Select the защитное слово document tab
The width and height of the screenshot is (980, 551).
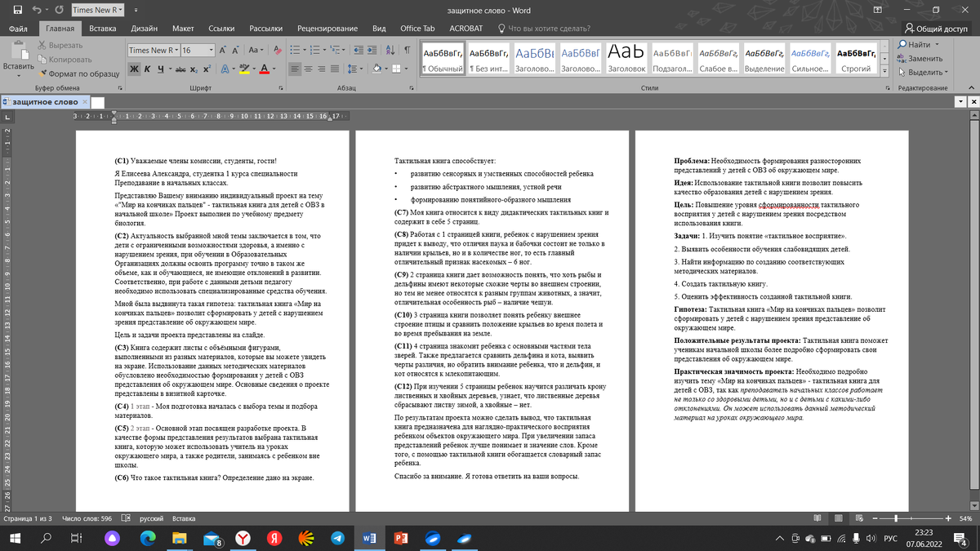[x=46, y=102]
